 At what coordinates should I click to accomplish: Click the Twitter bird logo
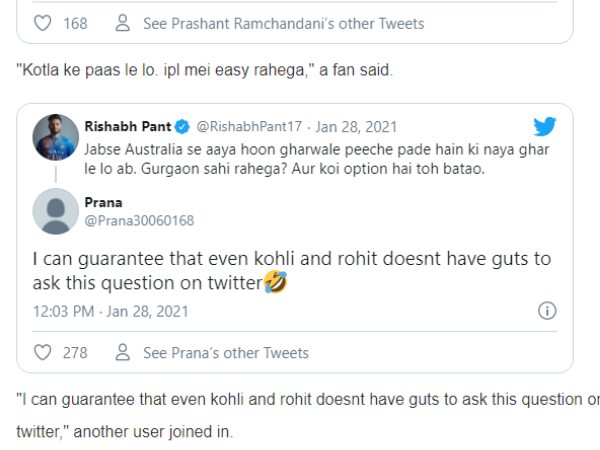tap(545, 126)
